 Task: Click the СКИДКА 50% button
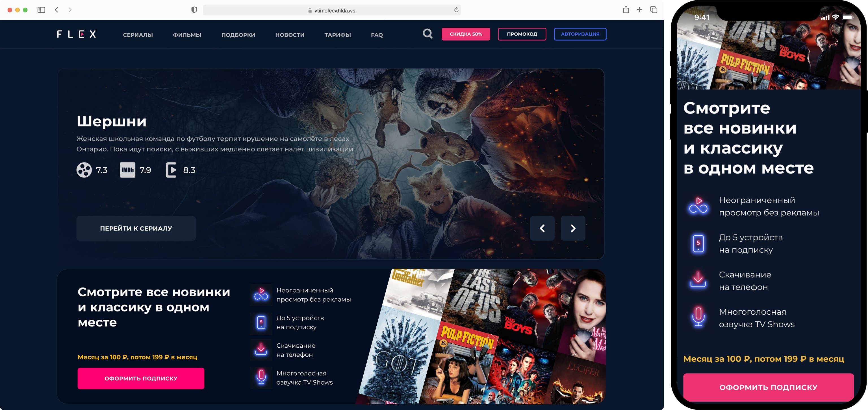(x=466, y=34)
